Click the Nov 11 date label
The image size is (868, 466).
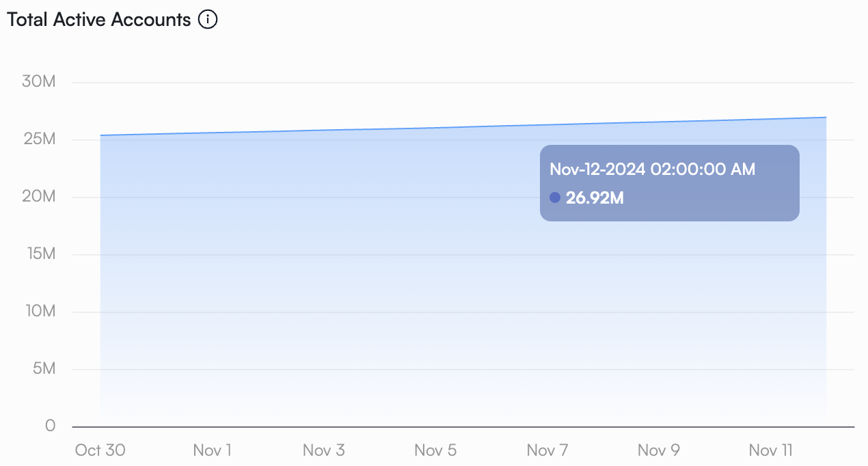tap(770, 450)
